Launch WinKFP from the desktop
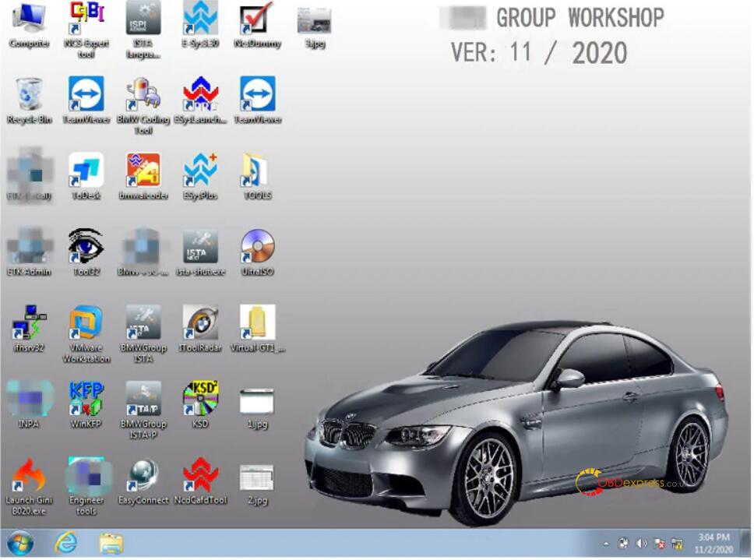This screenshot has width=754, height=560. tap(86, 398)
